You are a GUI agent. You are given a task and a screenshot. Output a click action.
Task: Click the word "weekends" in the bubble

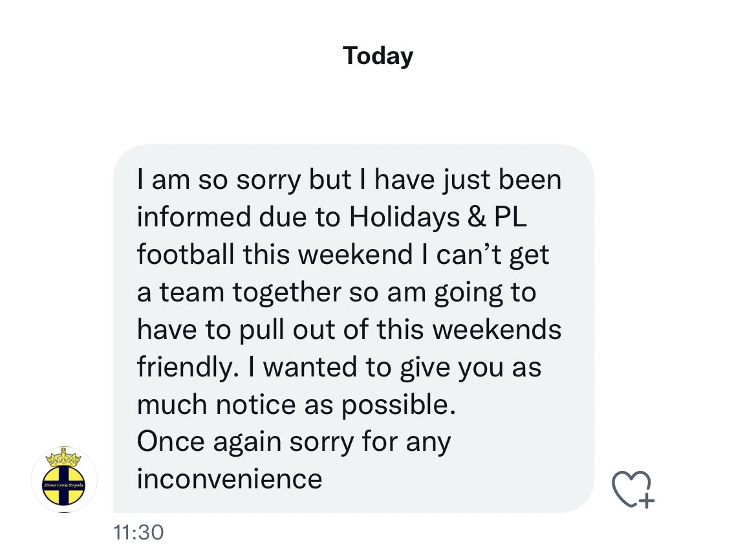(497, 330)
